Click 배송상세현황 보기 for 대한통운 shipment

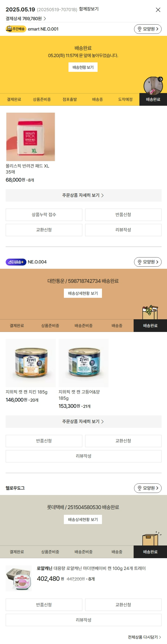click(x=83, y=293)
